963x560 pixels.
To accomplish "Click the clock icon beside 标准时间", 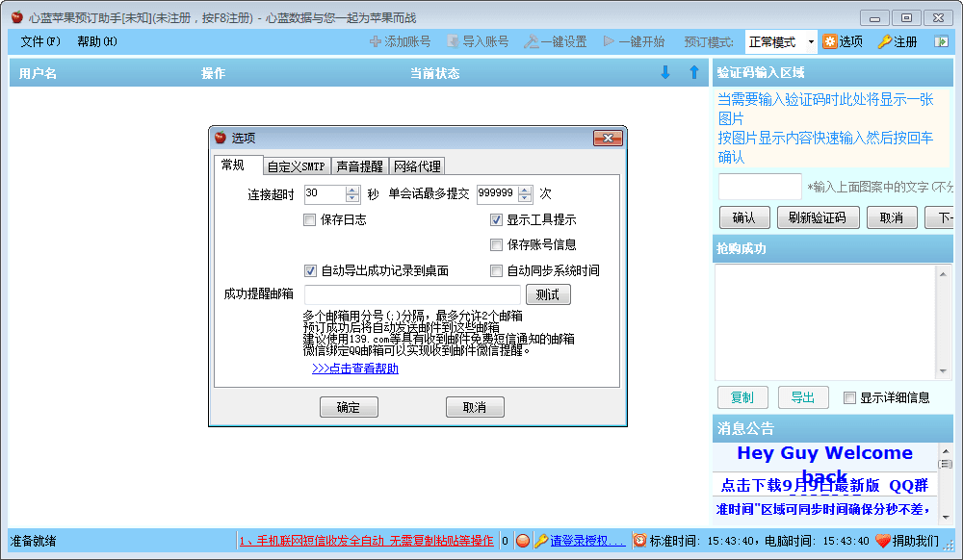I will (x=639, y=541).
